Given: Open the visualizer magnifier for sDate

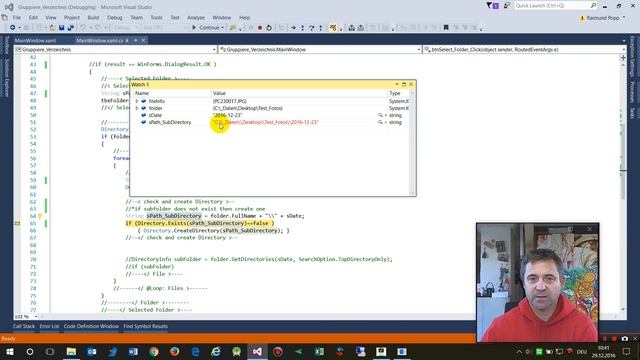Looking at the screenshot, I should pos(380,116).
